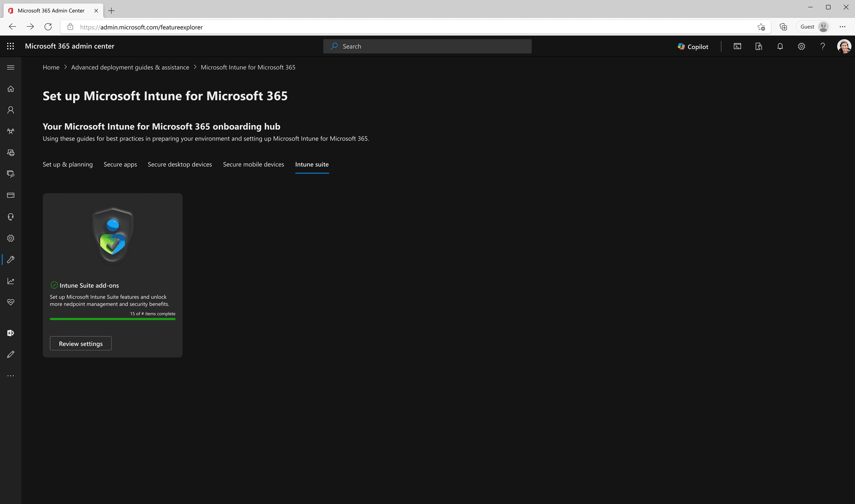Toggle the hamburger navigation menu

pyautogui.click(x=11, y=67)
